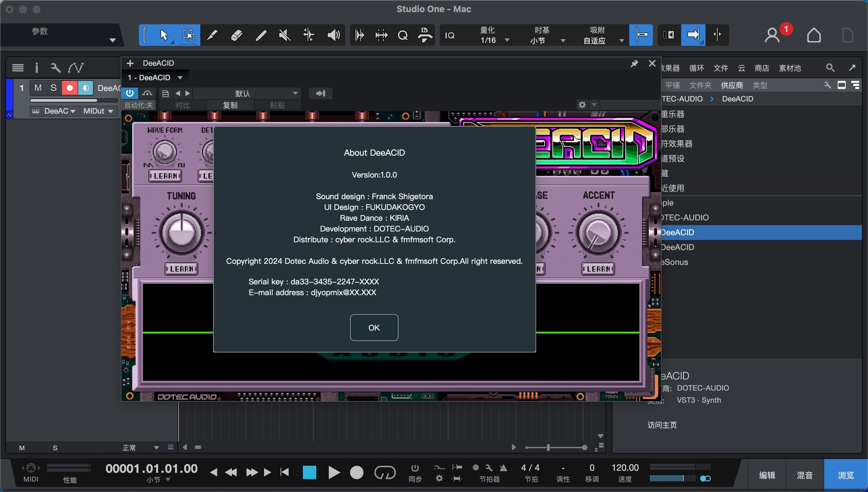Adjust the ACCENT knob
The height and width of the screenshot is (492, 868).
[x=598, y=232]
